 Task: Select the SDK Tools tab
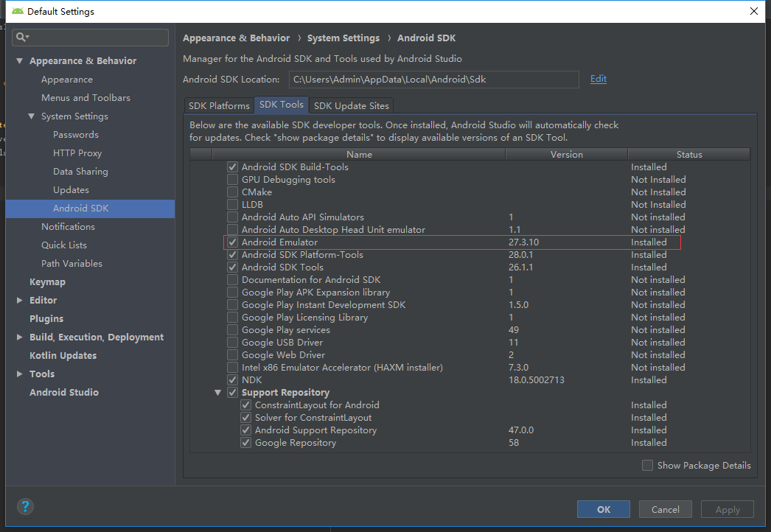[x=282, y=105]
